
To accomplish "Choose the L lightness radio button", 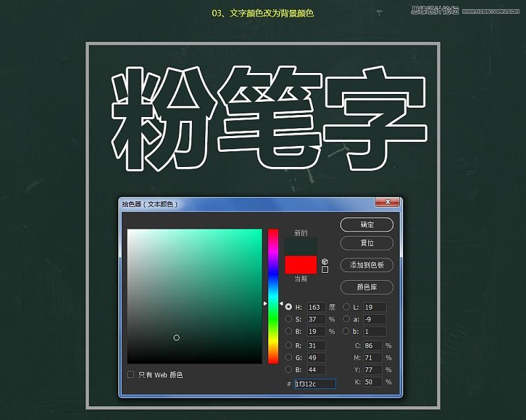I will coord(346,307).
